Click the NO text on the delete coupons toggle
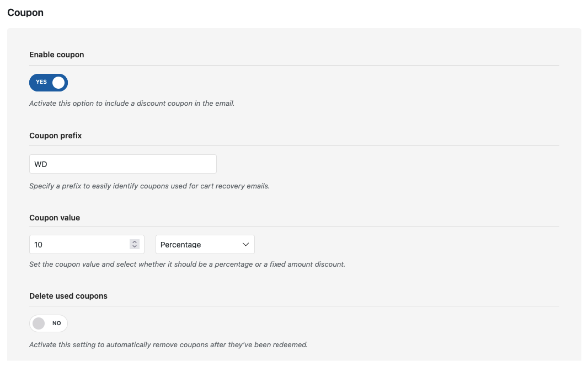588x367 pixels. [x=56, y=323]
